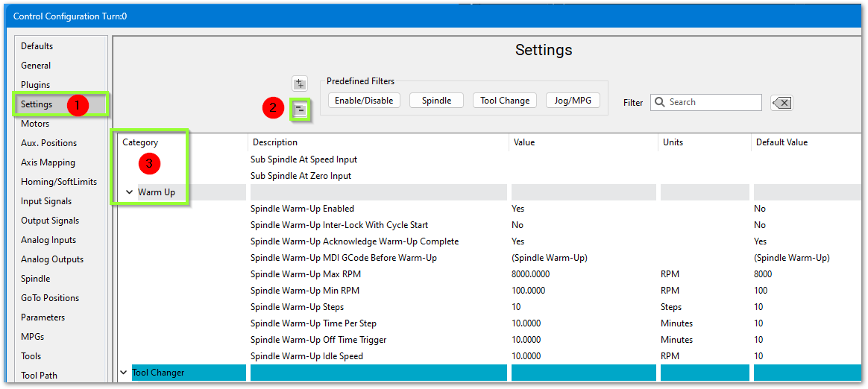Screen dimensions: 868x389
Task: Toggle Inter-Lock With Cycle Start value No
Action: tap(517, 225)
